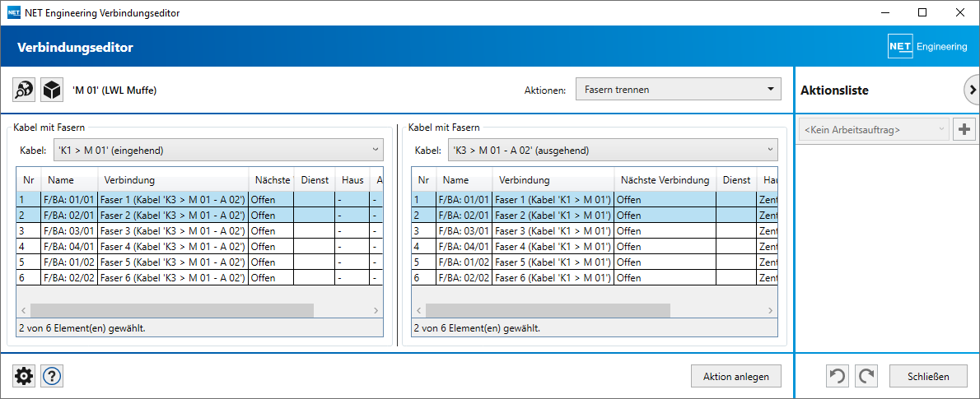Click left table cell 'F/BA: 01/02'
Screen dimensions: 980x399
(69, 262)
